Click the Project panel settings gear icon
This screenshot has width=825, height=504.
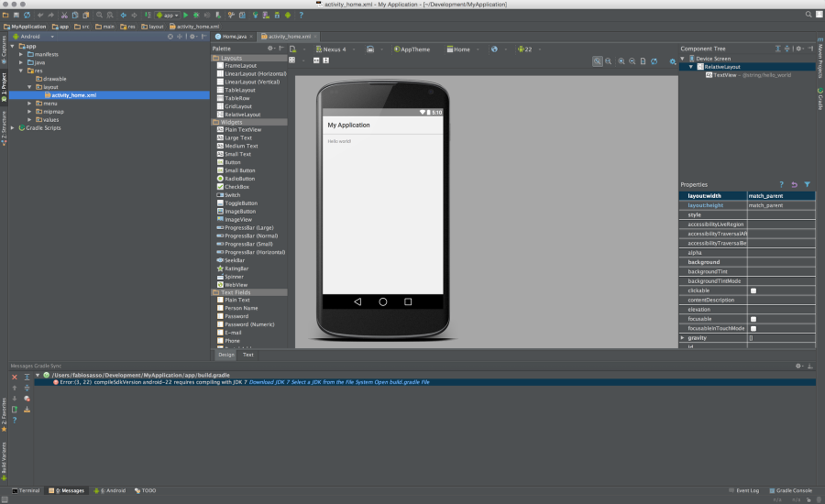(x=192, y=37)
